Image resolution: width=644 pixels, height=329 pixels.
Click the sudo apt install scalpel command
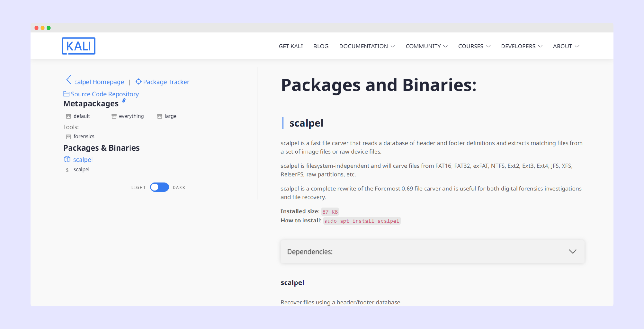361,221
